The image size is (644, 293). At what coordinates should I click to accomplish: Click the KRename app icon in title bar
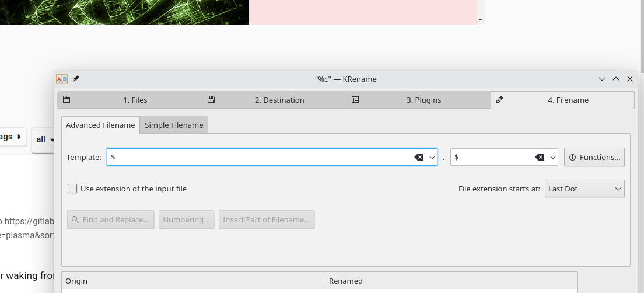tap(62, 79)
